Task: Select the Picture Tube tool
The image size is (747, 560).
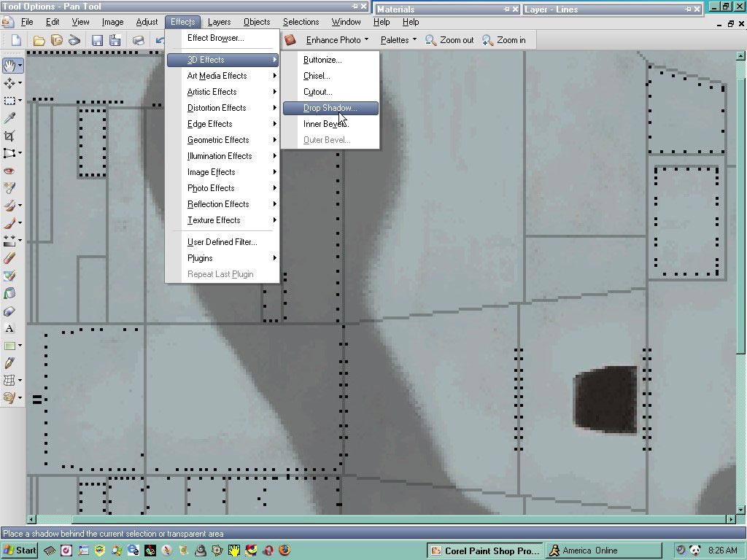Action: pyautogui.click(x=9, y=276)
